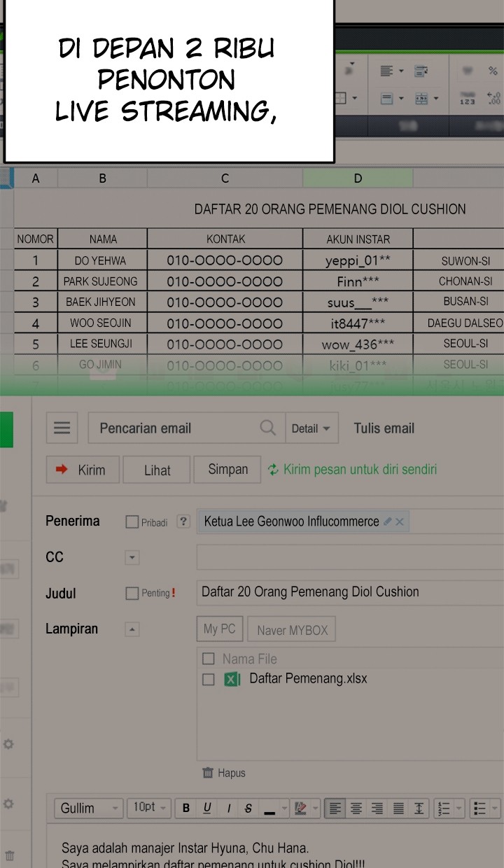Click the bulleted list icon
Screen dimensions: 504x868
point(479,808)
